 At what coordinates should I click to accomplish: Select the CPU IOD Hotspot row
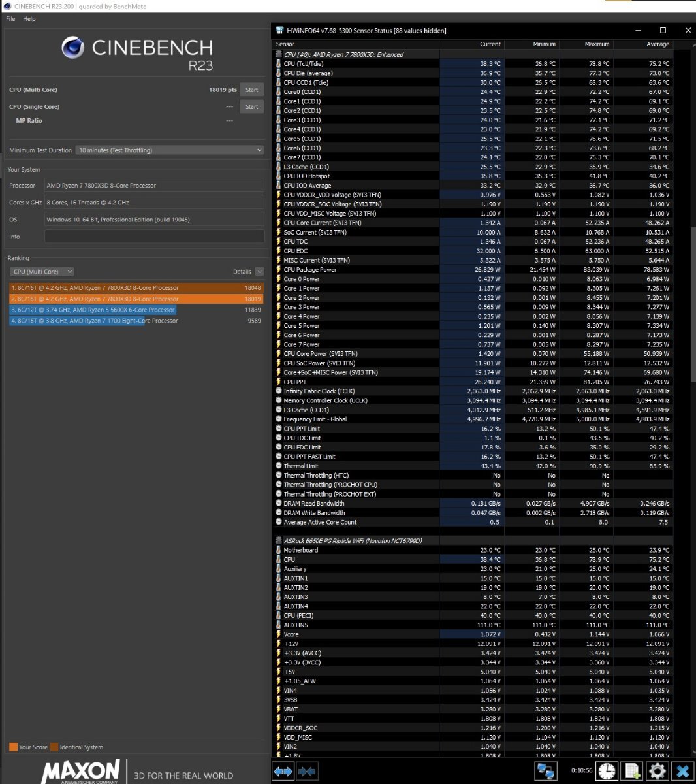pyautogui.click(x=473, y=176)
